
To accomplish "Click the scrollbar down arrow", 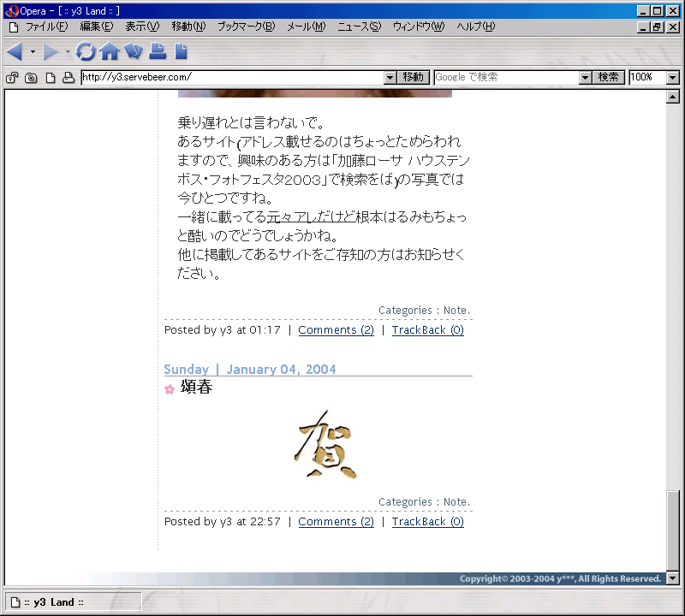I will 673,578.
